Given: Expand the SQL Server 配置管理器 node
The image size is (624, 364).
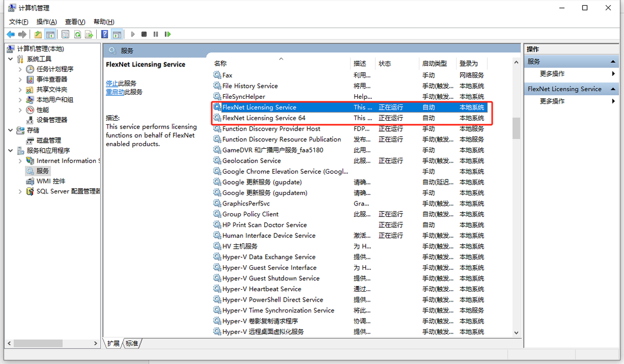Looking at the screenshot, I should click(20, 191).
